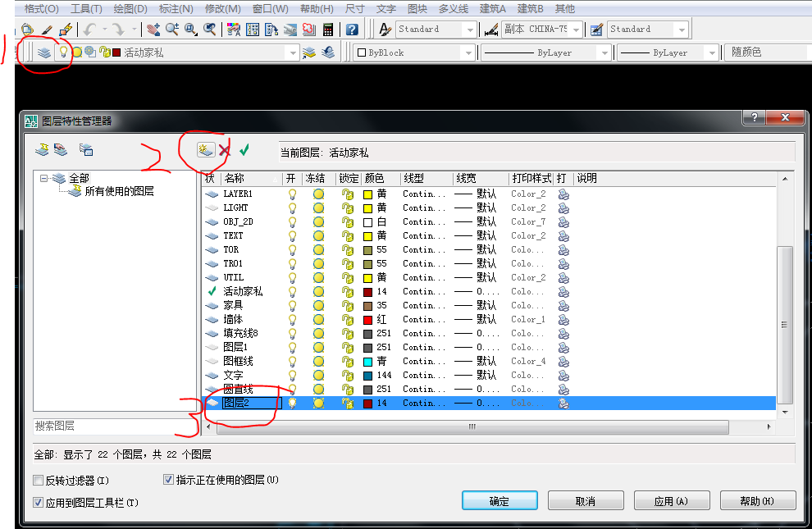Screen dimensions: 812x529
Task: Open 工具(T) menu
Action: tap(86, 9)
